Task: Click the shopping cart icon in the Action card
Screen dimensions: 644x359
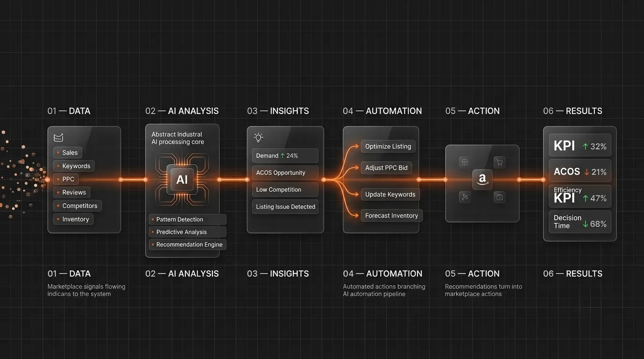Action: (499, 162)
